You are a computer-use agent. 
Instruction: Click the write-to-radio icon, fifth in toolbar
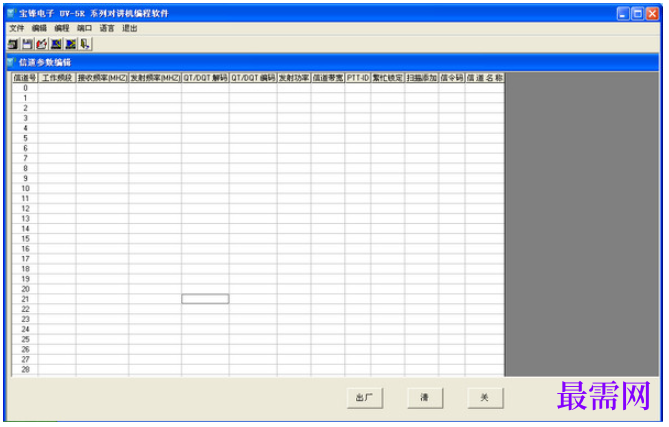(x=70, y=44)
